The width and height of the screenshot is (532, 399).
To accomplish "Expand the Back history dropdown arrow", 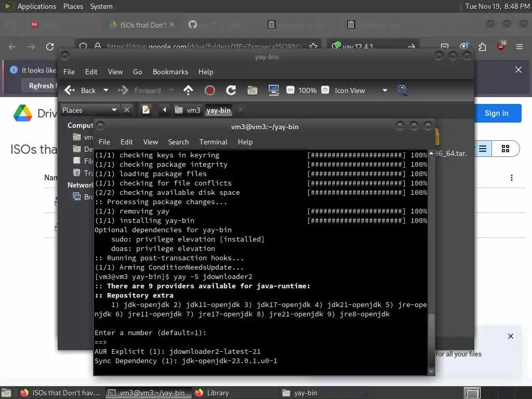I will pos(106,90).
